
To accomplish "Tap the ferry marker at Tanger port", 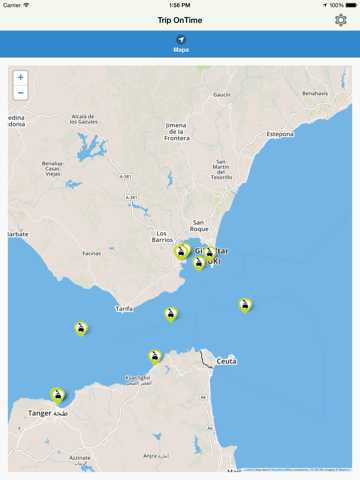I will 57,395.
